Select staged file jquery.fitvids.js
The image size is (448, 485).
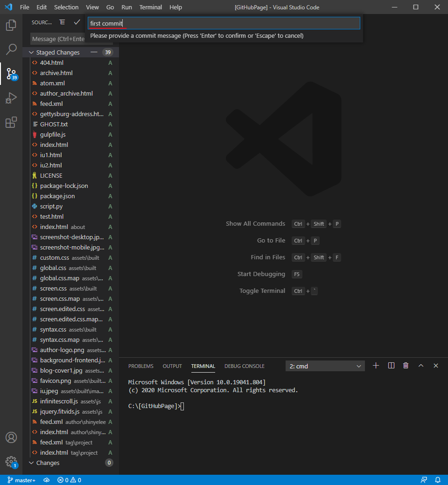point(59,411)
